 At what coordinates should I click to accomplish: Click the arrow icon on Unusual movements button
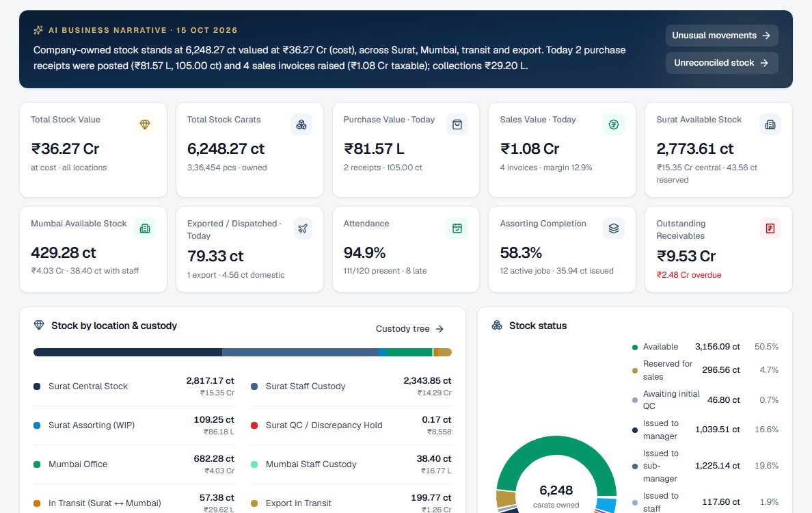tap(766, 36)
